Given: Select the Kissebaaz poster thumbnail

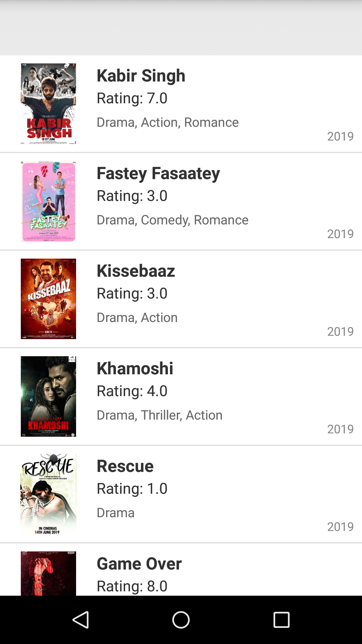Looking at the screenshot, I should point(48,299).
